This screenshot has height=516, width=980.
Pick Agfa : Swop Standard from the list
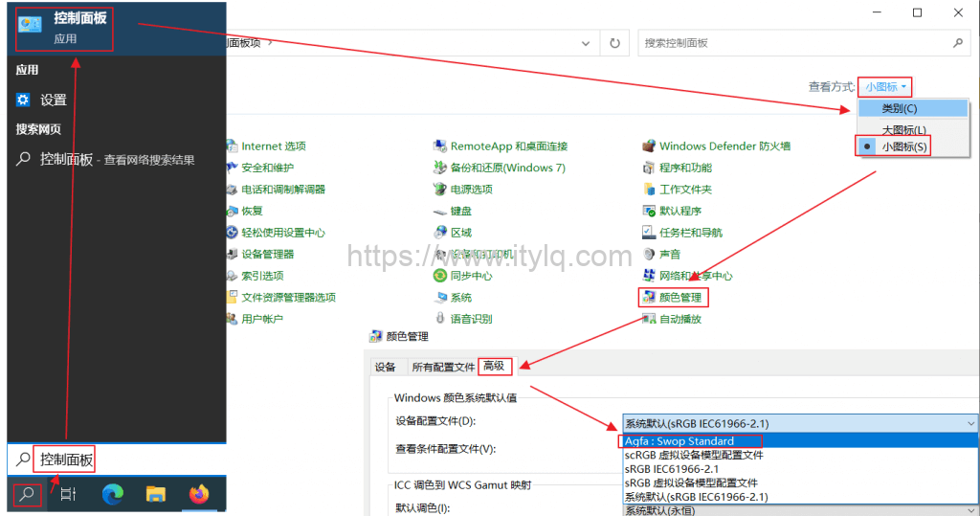click(x=679, y=441)
